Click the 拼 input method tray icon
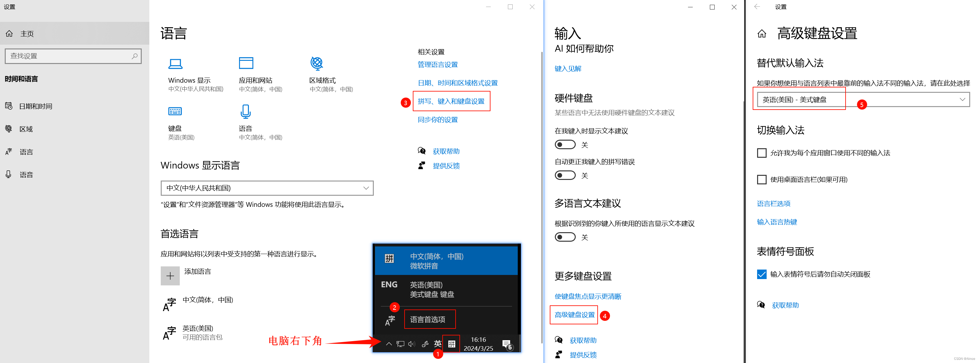 pyautogui.click(x=451, y=344)
